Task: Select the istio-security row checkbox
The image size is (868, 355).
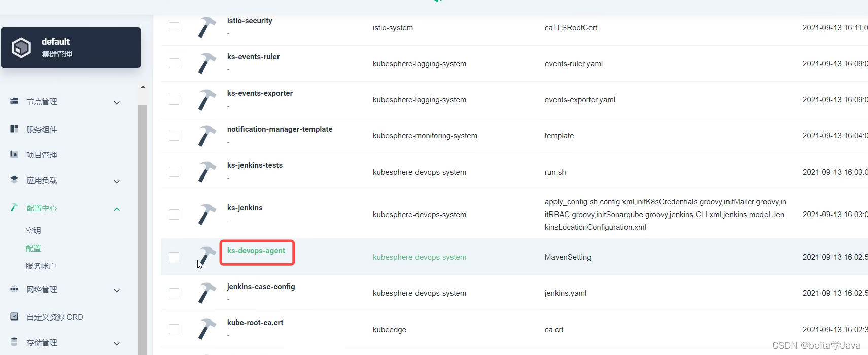Action: 174,27
